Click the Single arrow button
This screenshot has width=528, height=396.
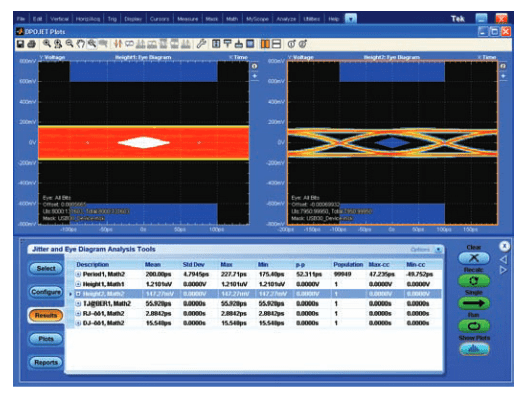pos(473,303)
